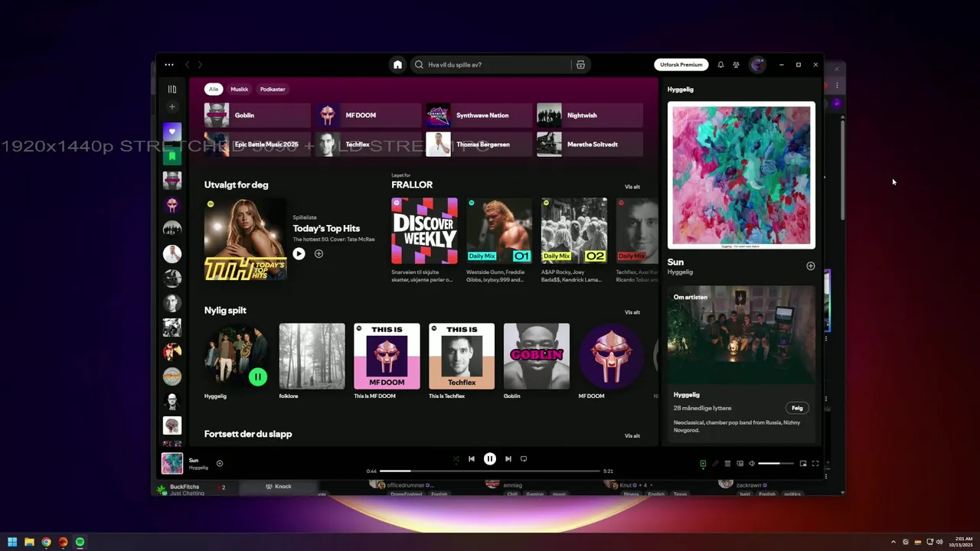Click the Knock button in background window
The height and width of the screenshot is (551, 980).
pos(278,487)
